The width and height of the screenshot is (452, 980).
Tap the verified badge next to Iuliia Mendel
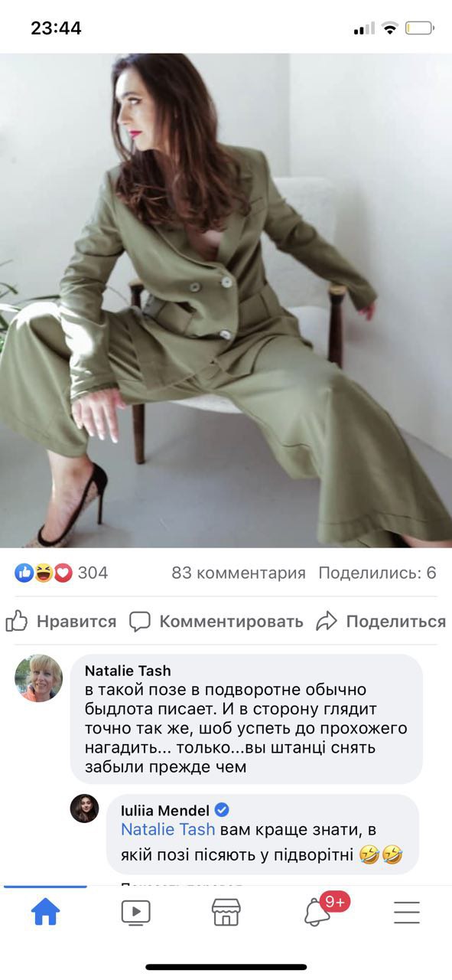click(223, 810)
